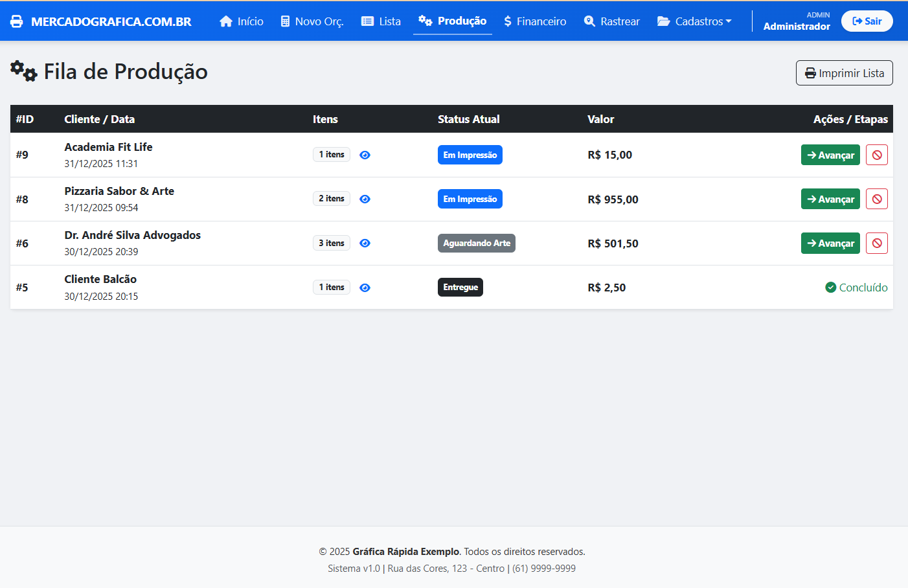Show items for Pizzaria Sabor & Arte
908x588 pixels.
[365, 199]
